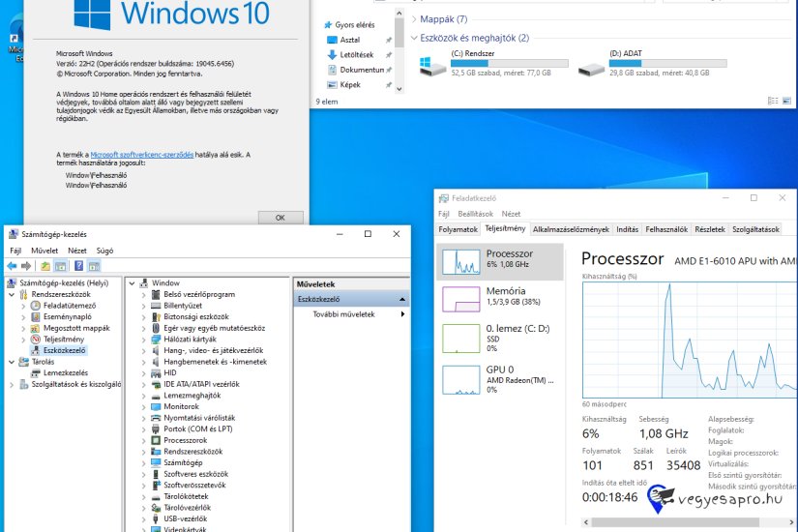Click OK in Windows version dialog
The image size is (798, 532).
click(281, 218)
